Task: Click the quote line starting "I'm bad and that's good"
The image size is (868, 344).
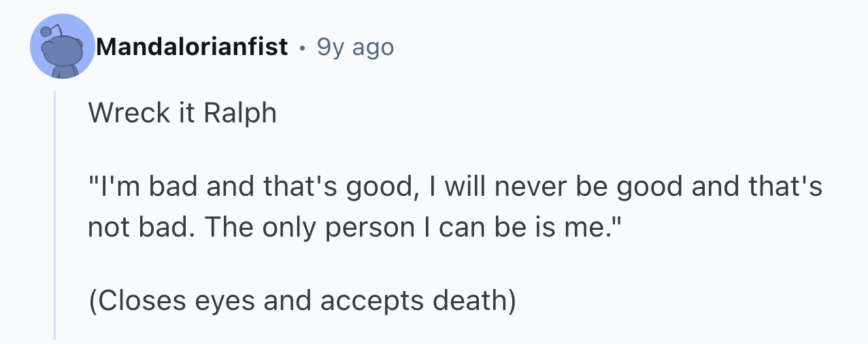Action: (x=455, y=188)
